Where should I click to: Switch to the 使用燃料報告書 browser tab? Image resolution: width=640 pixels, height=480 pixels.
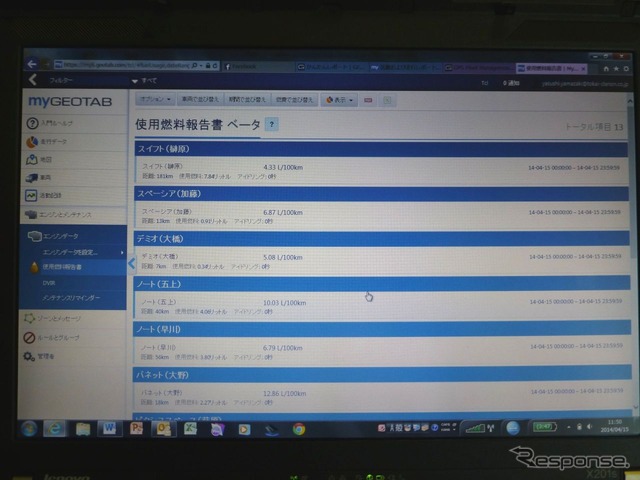click(551, 69)
